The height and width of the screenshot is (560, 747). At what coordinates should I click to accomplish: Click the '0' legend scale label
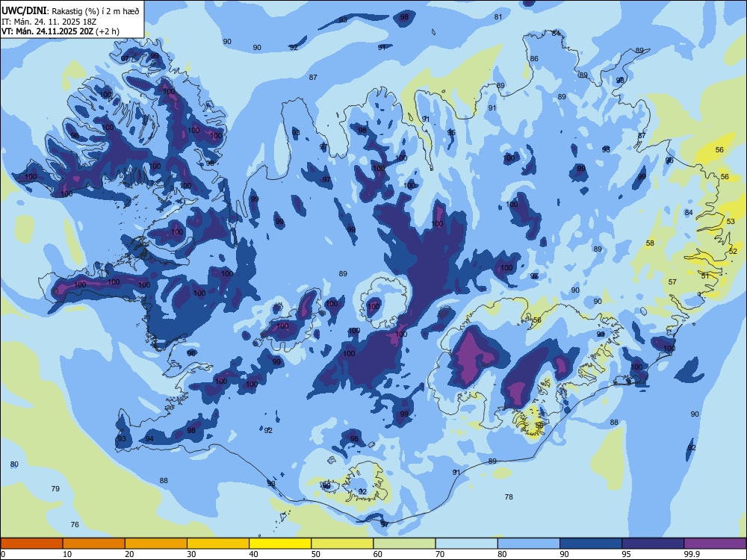click(x=3, y=554)
